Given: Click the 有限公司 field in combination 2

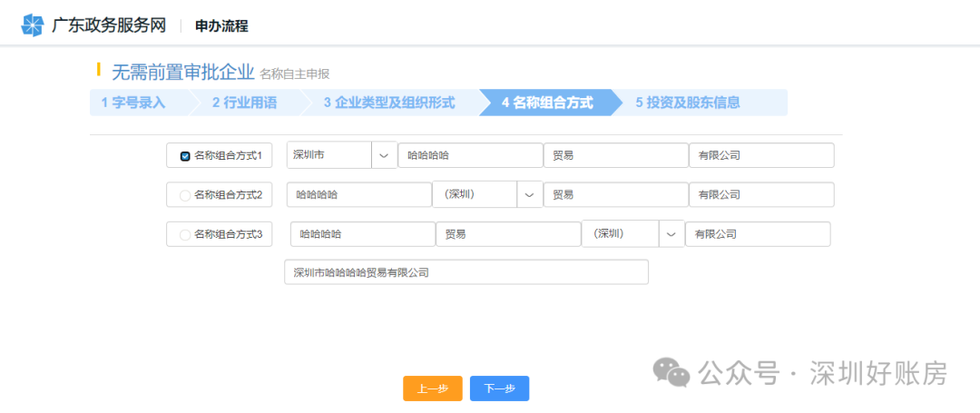Looking at the screenshot, I should point(762,195).
